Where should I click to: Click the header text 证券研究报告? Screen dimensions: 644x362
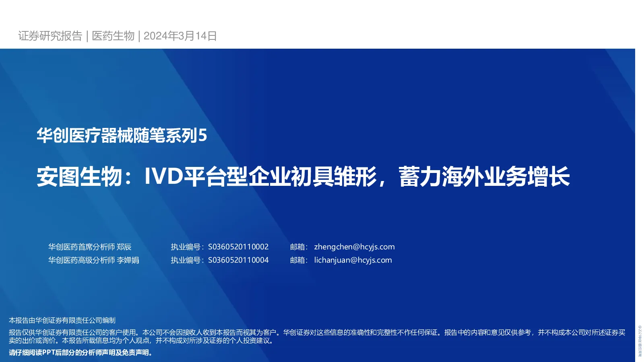(x=50, y=36)
